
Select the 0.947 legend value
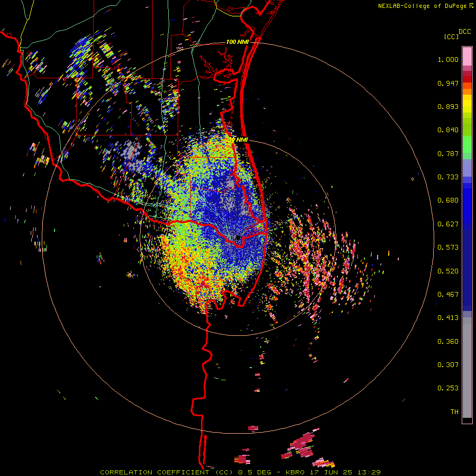(448, 83)
